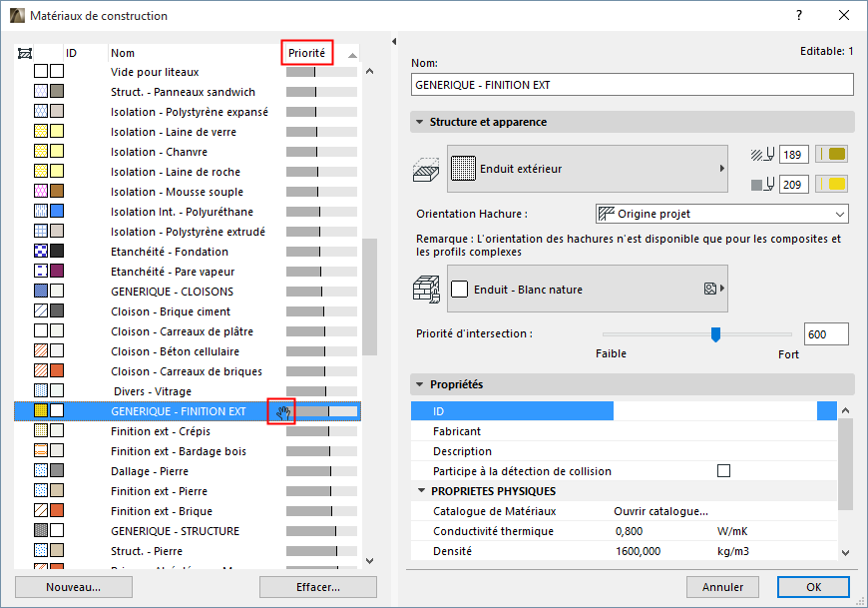This screenshot has height=608, width=868.
Task: Click the skin list column header icon
Action: point(24,53)
